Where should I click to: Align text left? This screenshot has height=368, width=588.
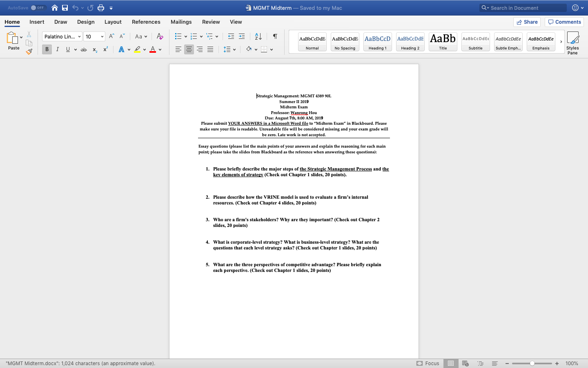(x=178, y=49)
